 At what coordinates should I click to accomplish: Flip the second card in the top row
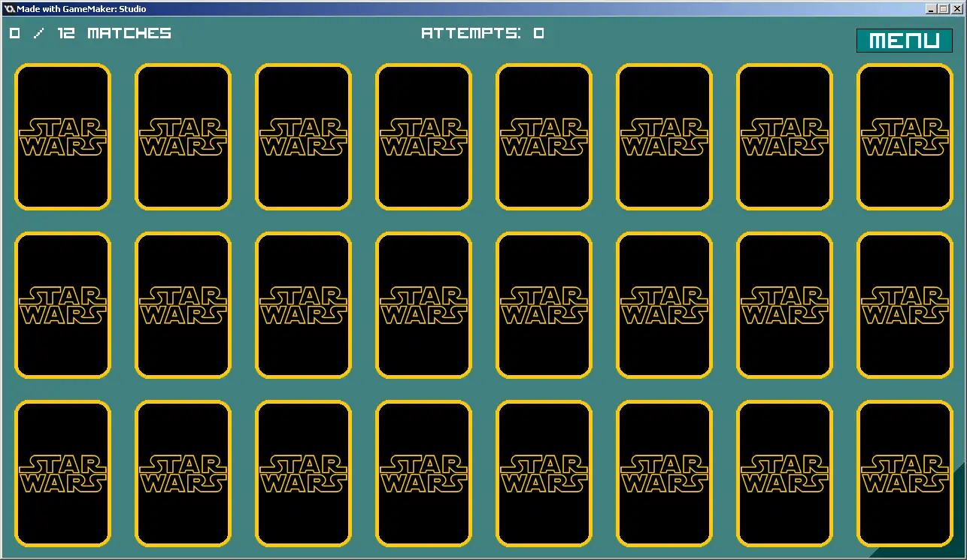click(x=183, y=137)
